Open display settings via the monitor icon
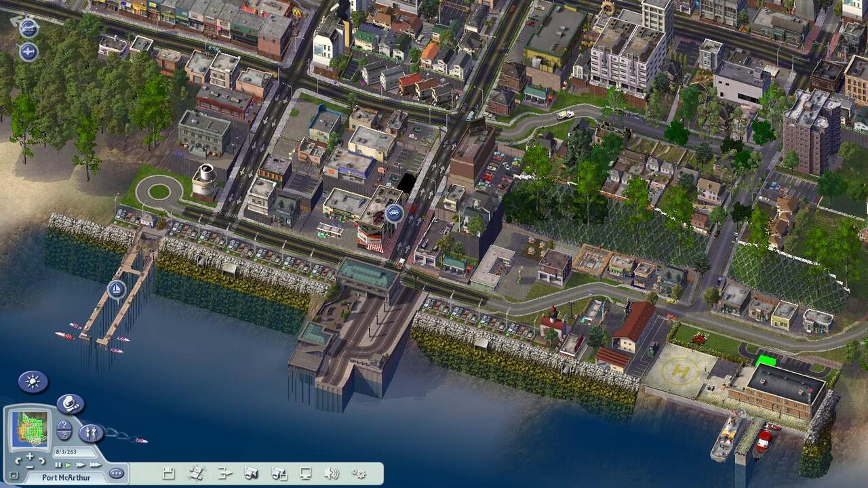This screenshot has width=868, height=488. pyautogui.click(x=306, y=473)
